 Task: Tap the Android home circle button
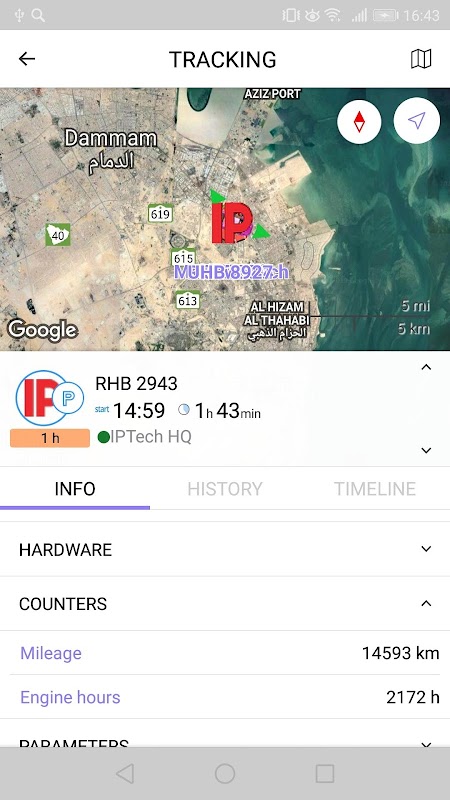click(x=225, y=773)
